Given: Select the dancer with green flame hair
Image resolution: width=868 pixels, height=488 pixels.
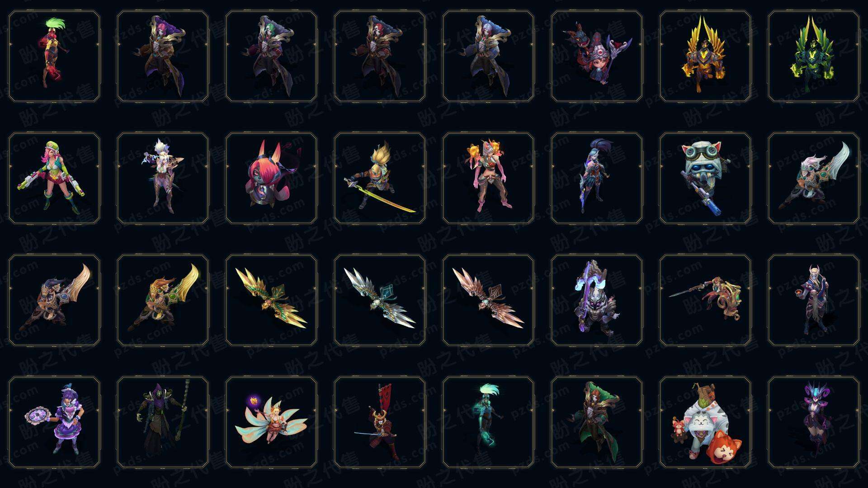Looking at the screenshot, I should [x=54, y=56].
